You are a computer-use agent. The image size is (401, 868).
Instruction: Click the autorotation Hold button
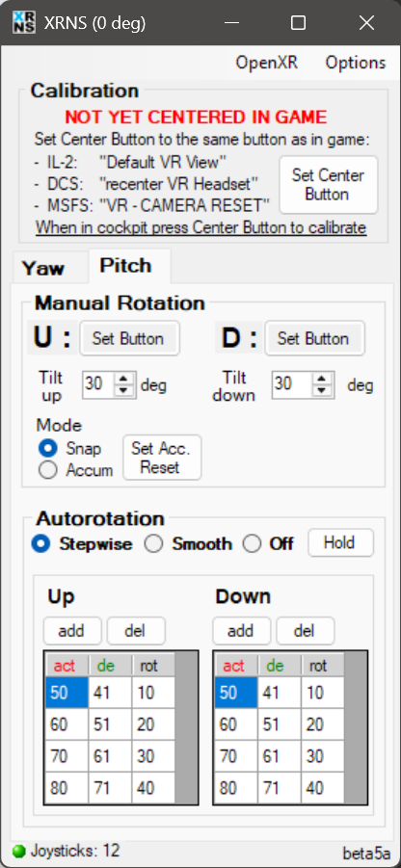[x=340, y=542]
